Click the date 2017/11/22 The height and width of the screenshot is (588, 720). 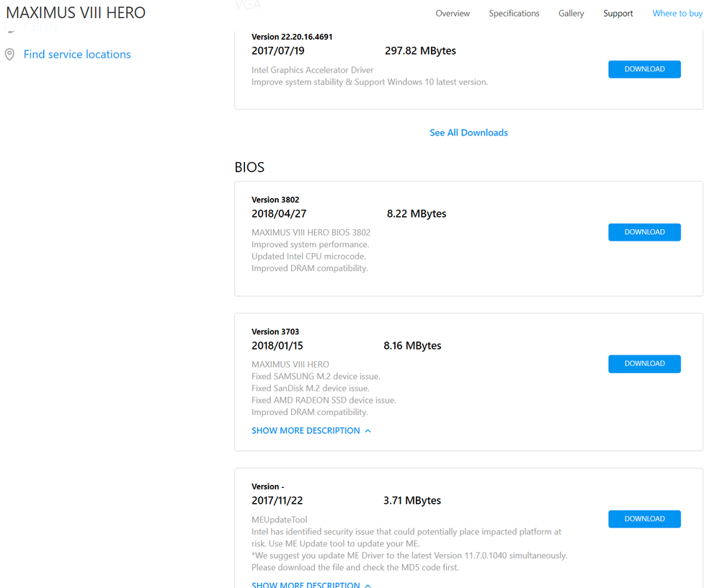[x=277, y=501]
